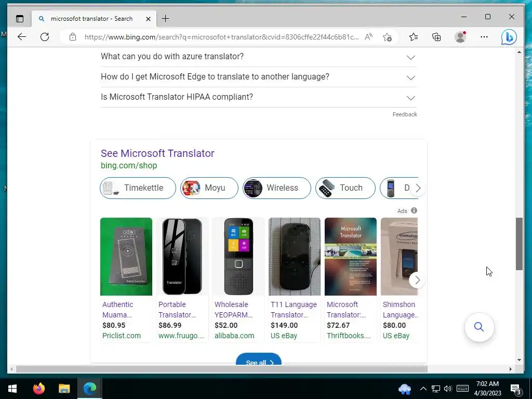Open the floating search magnifier button
Image resolution: width=532 pixels, height=399 pixels.
(x=479, y=327)
